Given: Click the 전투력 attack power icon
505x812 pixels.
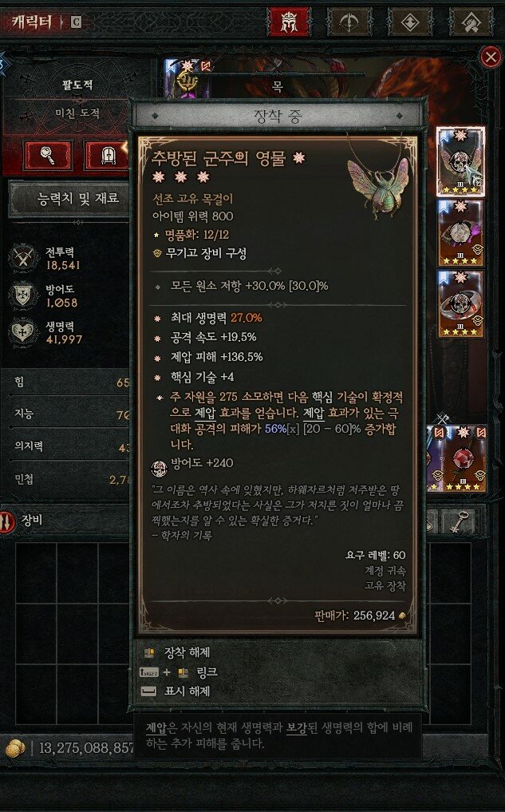Looking at the screenshot, I should [23, 258].
